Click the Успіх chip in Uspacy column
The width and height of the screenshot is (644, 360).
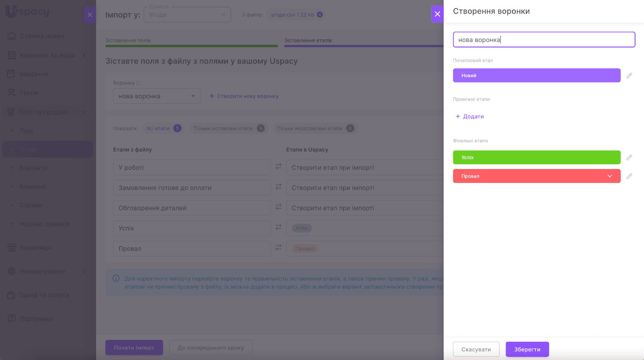[302, 228]
